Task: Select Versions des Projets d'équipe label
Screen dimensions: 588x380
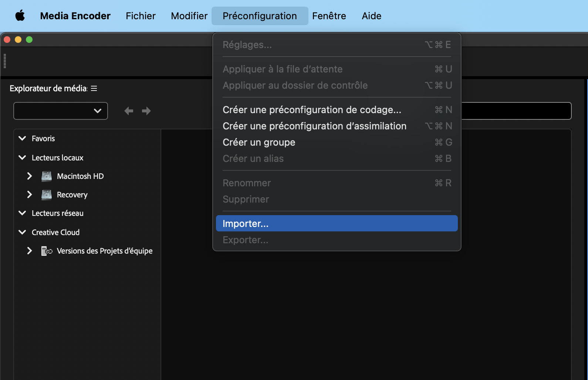Action: click(x=105, y=251)
